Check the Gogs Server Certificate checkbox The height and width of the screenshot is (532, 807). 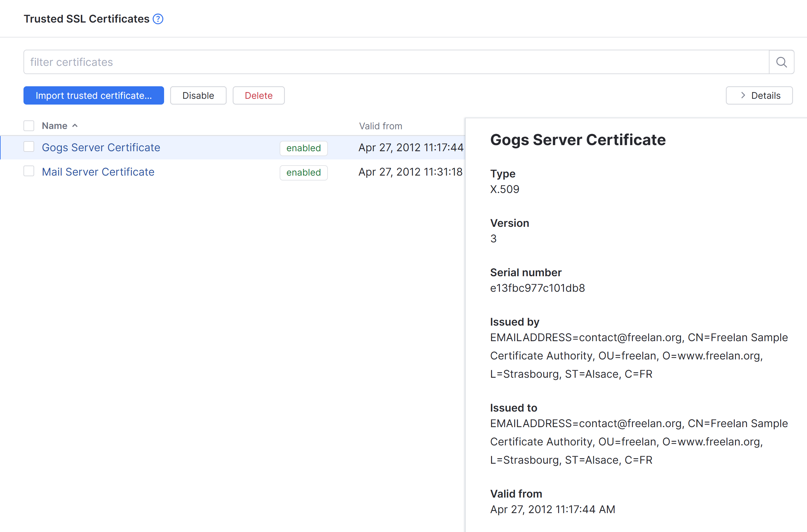point(29,147)
